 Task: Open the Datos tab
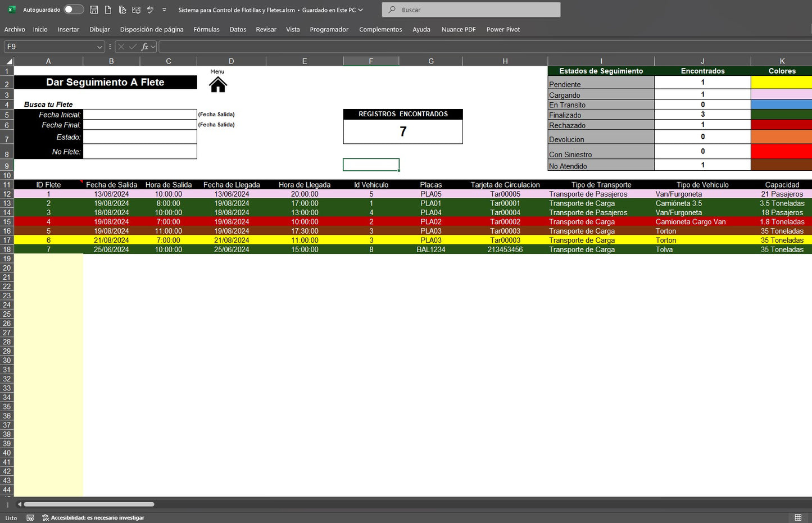tap(238, 29)
